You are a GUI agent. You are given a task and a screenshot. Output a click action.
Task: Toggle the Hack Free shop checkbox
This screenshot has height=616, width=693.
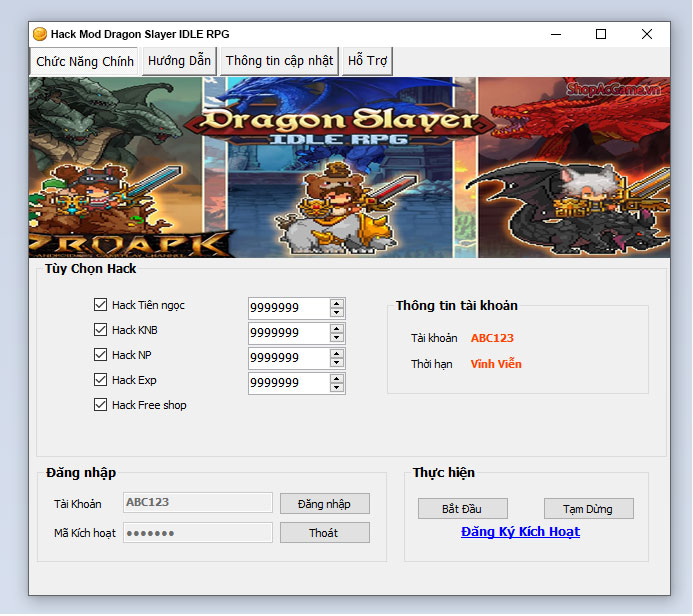click(x=100, y=405)
